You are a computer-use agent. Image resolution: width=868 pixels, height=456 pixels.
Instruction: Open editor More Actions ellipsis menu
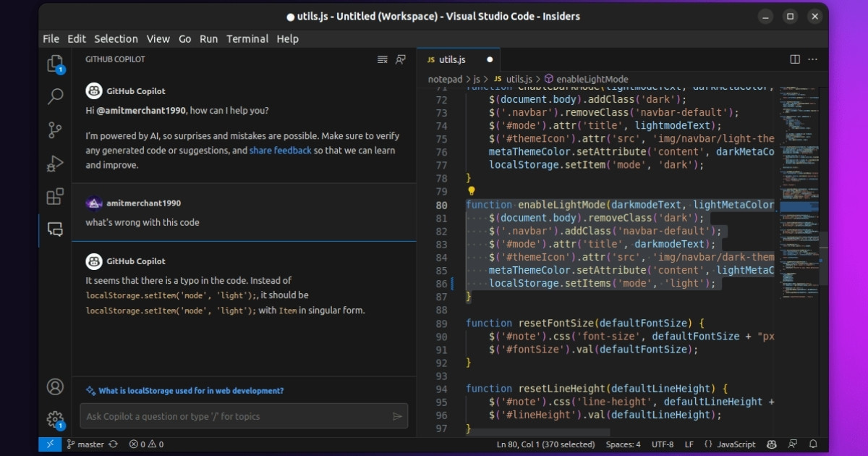813,59
